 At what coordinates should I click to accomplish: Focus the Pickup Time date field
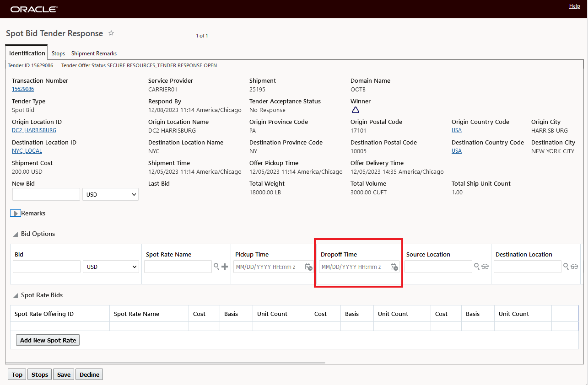pos(269,267)
